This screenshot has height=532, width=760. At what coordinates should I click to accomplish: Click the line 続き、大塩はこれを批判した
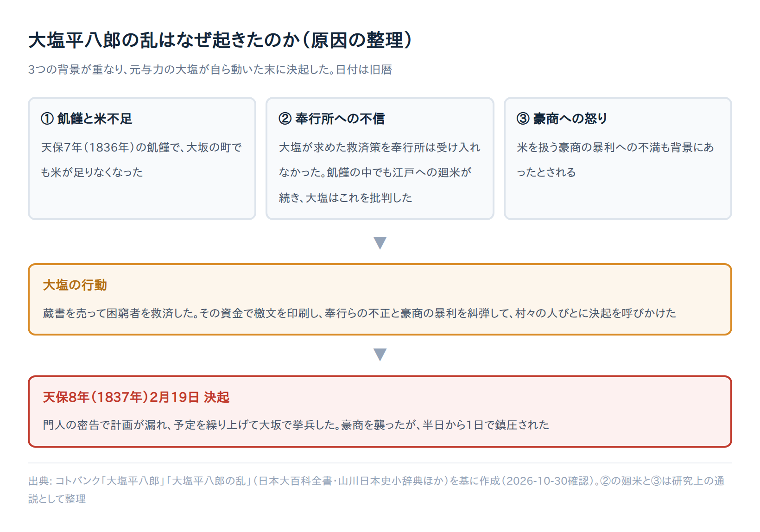(x=345, y=198)
